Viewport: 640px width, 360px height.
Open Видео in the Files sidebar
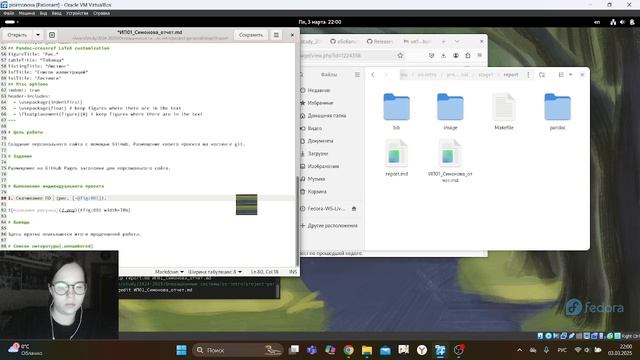pos(331,129)
